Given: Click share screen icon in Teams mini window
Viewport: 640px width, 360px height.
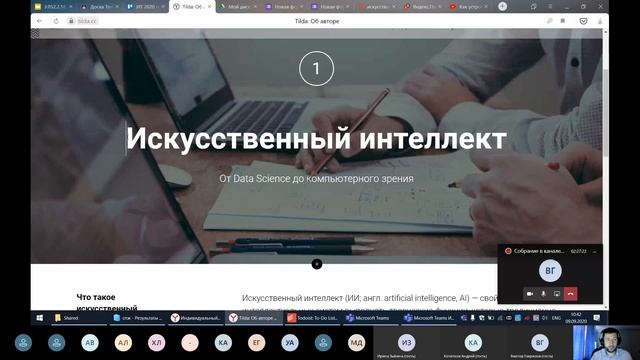Looking at the screenshot, I should 557,294.
